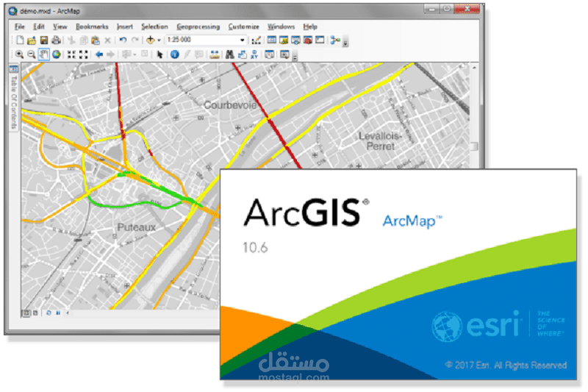This screenshot has width=588, height=392.
Task: Select the Measure ruler tool
Action: click(x=215, y=54)
